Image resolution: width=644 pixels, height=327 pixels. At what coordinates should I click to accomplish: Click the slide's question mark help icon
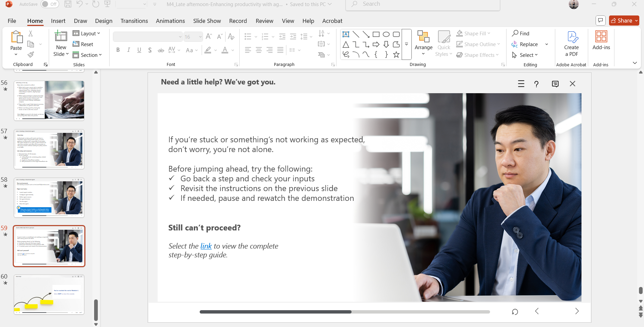click(536, 84)
